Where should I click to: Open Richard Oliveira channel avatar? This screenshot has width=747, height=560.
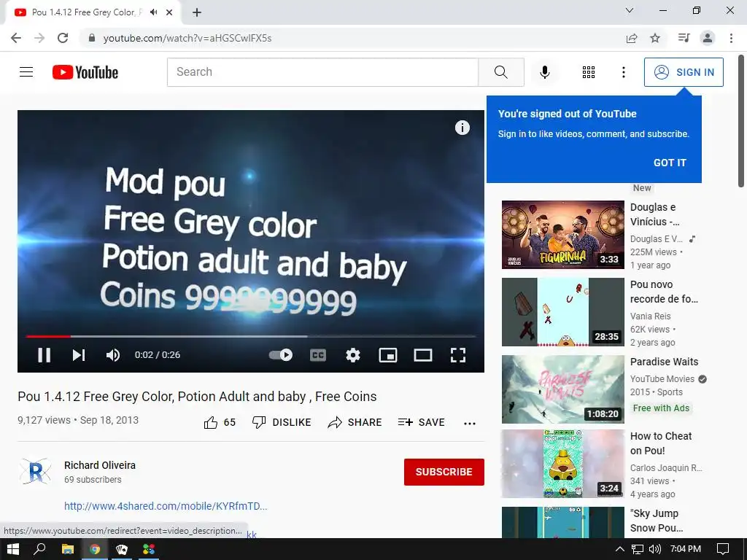click(x=35, y=472)
